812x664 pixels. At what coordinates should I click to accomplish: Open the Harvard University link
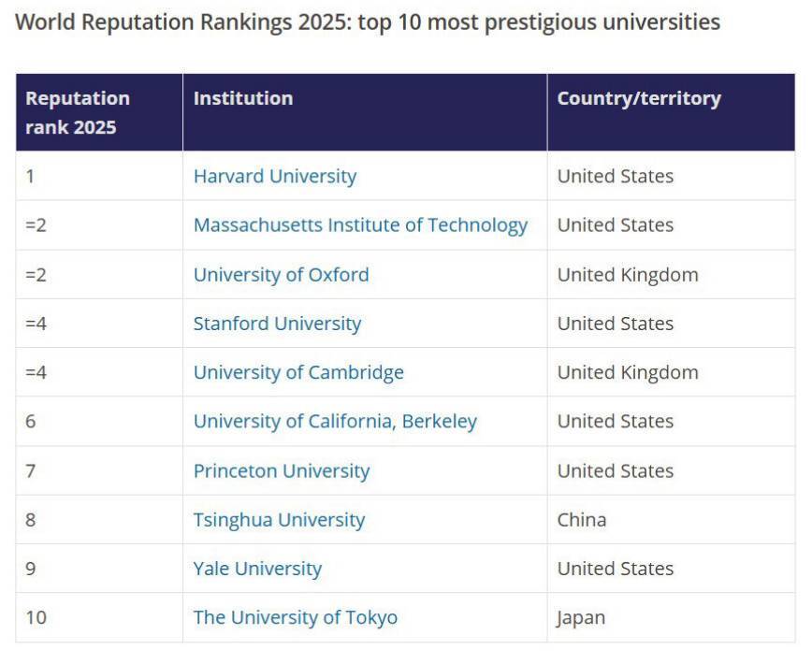pos(274,176)
